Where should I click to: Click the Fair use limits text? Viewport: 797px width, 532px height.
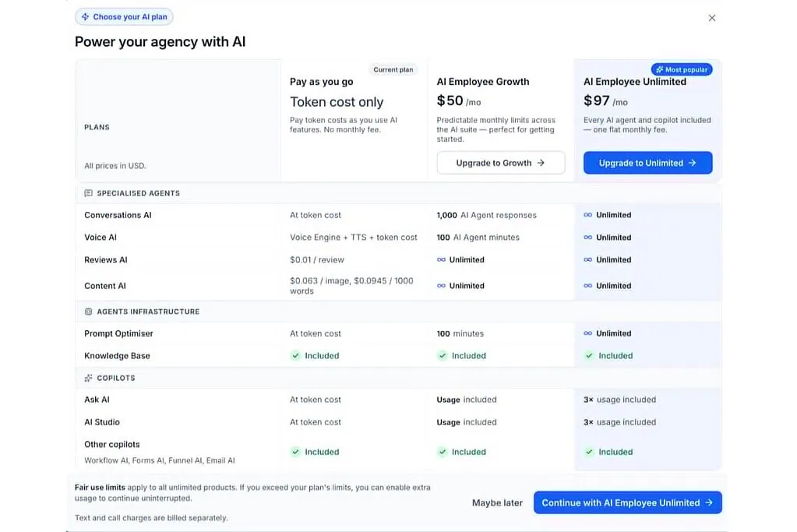click(x=100, y=488)
